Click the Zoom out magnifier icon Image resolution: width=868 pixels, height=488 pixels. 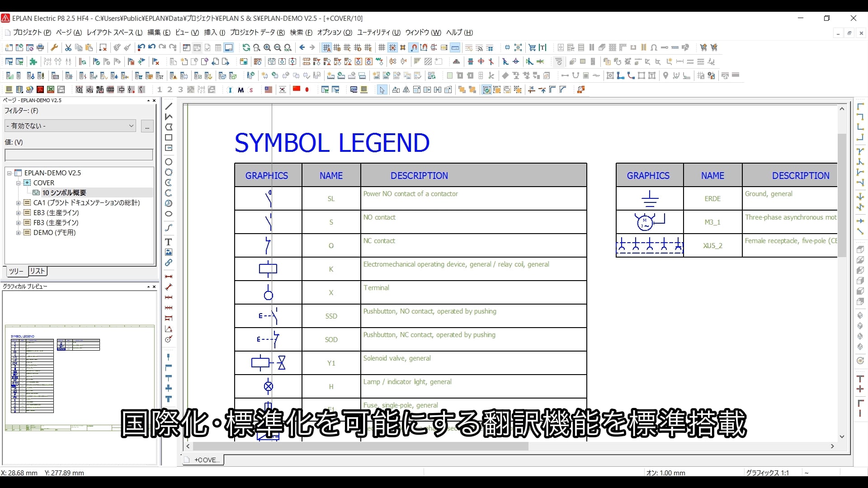278,47
